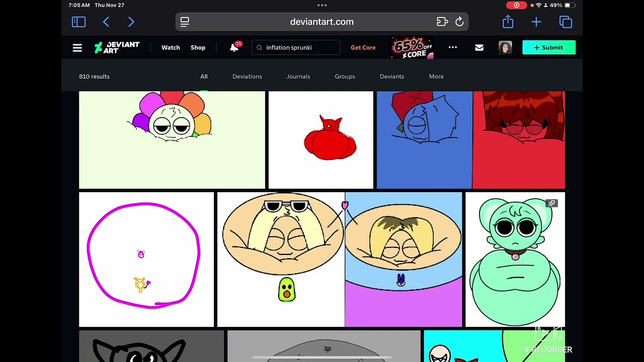Add a new Safari tab

tap(536, 22)
